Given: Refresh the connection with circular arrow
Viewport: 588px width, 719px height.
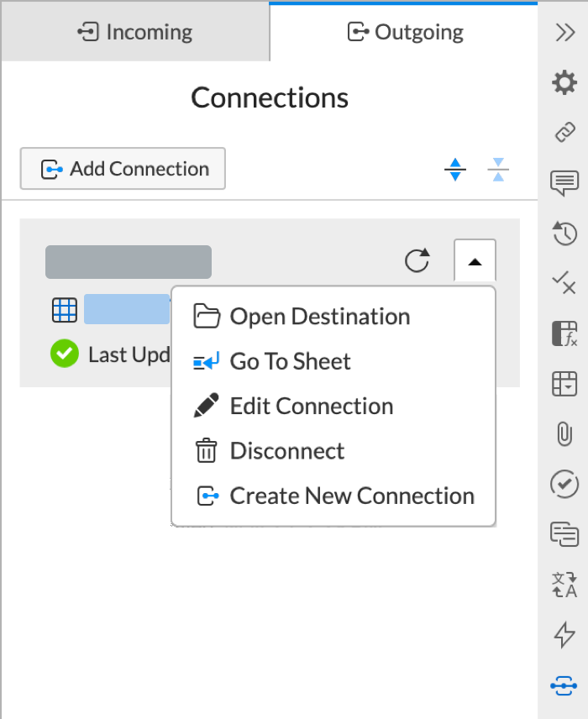Looking at the screenshot, I should pyautogui.click(x=417, y=261).
